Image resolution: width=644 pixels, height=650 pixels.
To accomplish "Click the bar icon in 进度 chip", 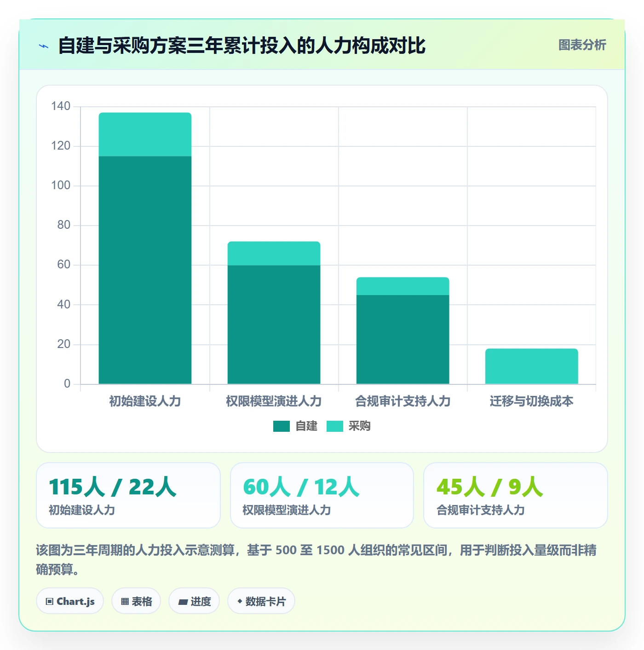I will pyautogui.click(x=183, y=602).
